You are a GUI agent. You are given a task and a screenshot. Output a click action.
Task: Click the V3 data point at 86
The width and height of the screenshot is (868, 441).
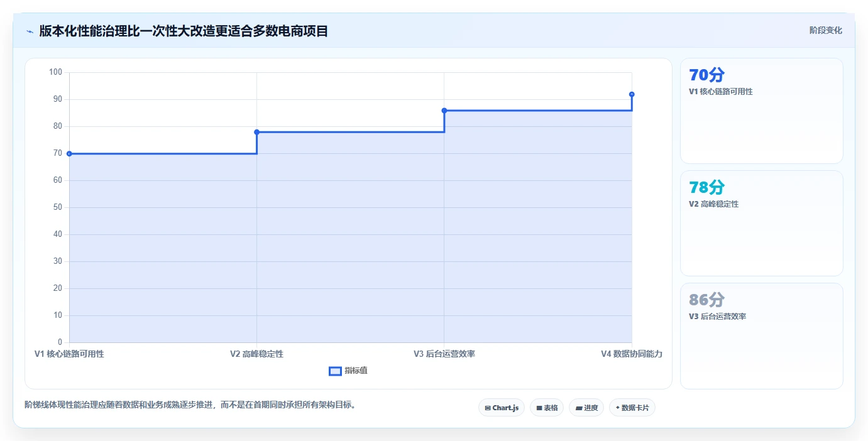coord(444,111)
